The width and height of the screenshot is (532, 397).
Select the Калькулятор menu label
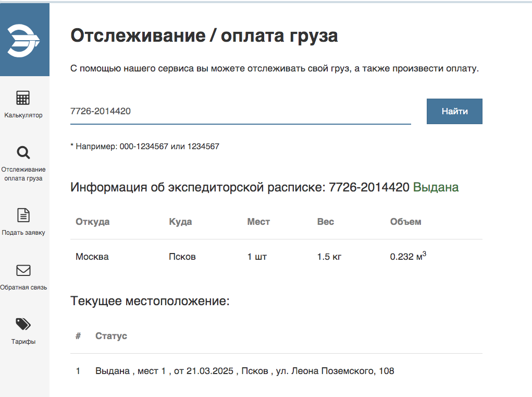23,115
